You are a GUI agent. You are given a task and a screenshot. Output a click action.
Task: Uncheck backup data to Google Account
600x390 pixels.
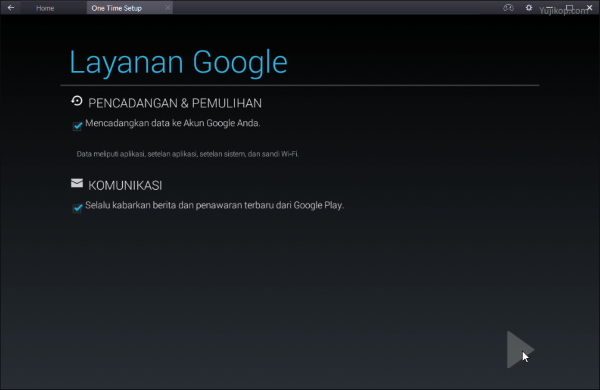point(77,126)
